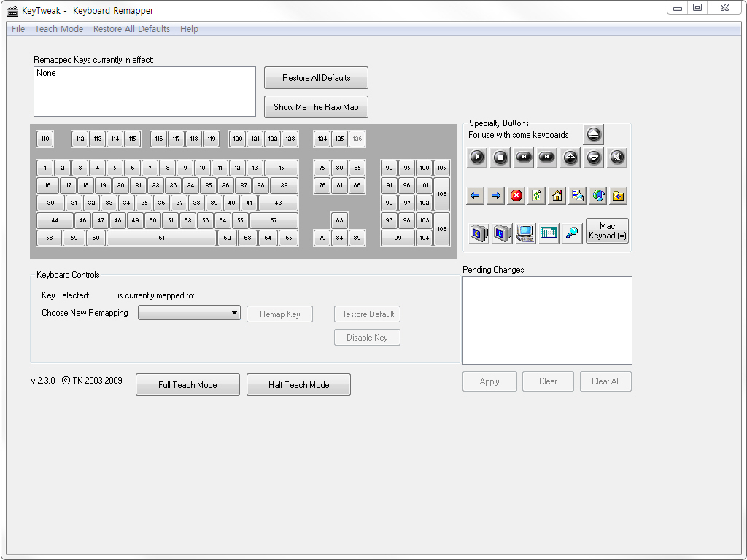
Task: Click the media Stop specialty button
Action: (x=500, y=157)
